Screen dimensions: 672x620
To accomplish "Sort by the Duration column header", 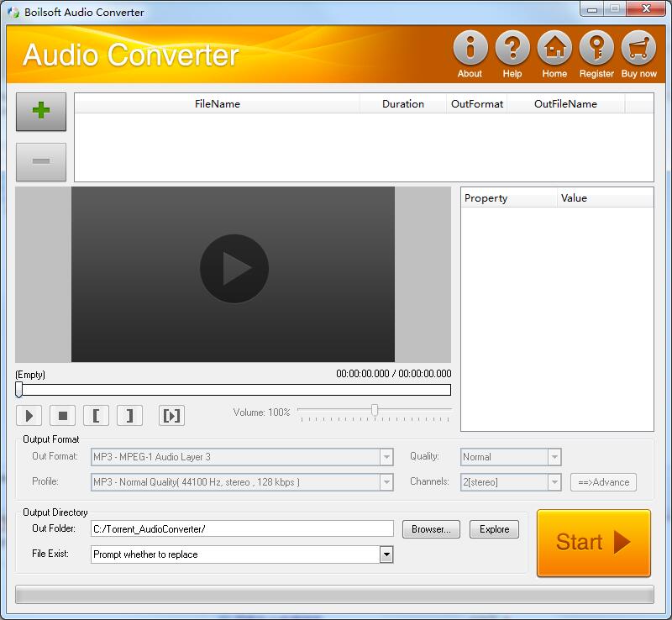I will click(402, 103).
